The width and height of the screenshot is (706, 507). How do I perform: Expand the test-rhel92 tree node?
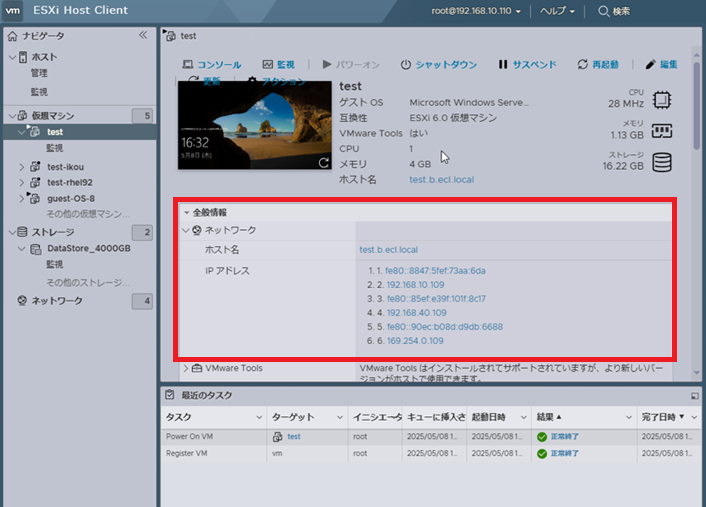point(22,183)
